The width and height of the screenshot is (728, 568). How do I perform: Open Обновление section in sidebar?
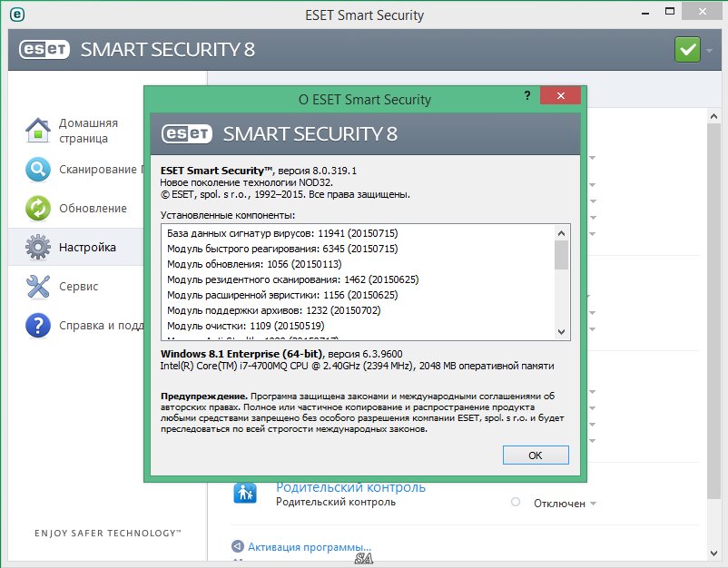pos(93,209)
